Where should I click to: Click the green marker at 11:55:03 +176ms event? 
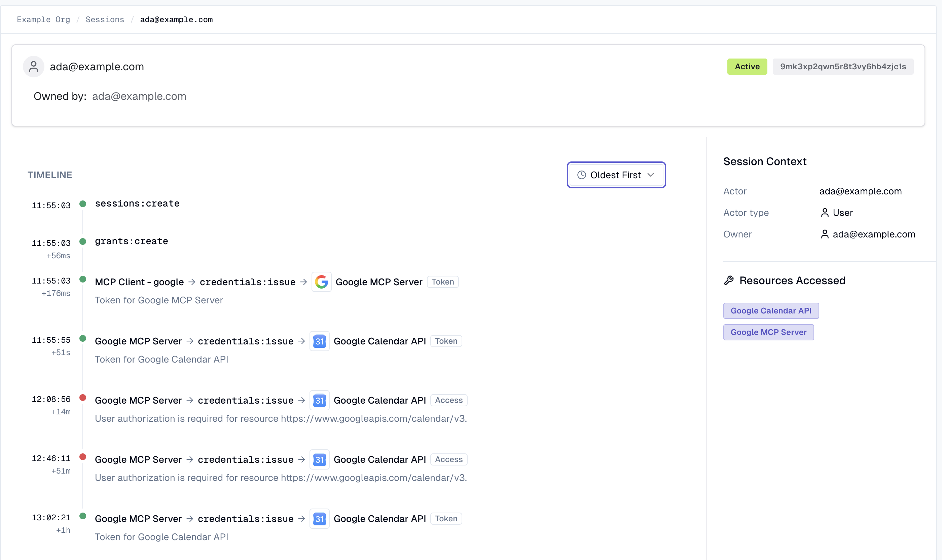point(83,279)
